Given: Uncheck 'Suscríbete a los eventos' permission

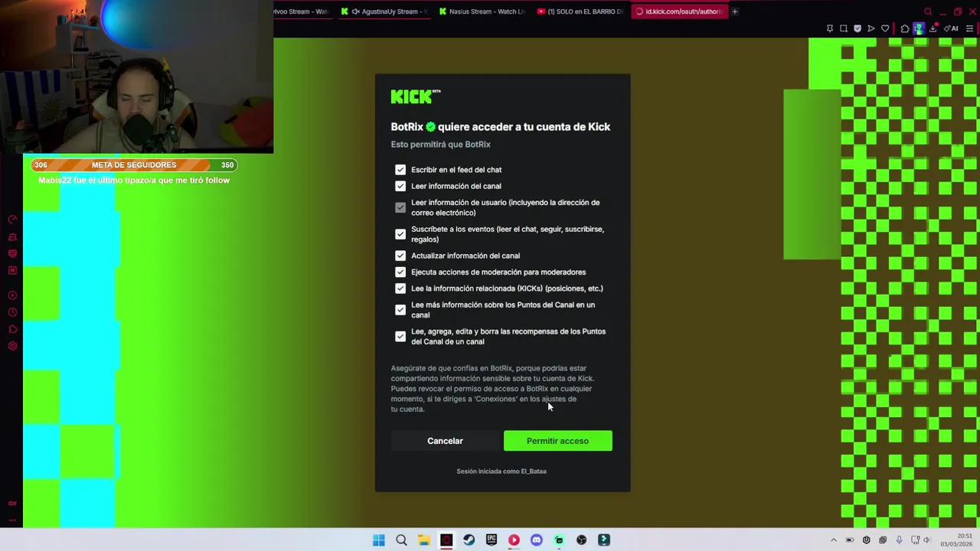Looking at the screenshot, I should click(x=400, y=234).
